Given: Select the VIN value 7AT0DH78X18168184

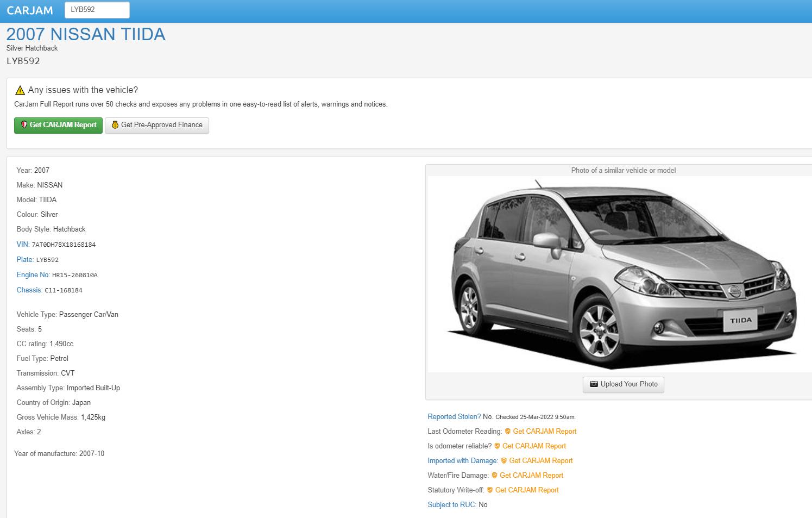Looking at the screenshot, I should tap(64, 245).
